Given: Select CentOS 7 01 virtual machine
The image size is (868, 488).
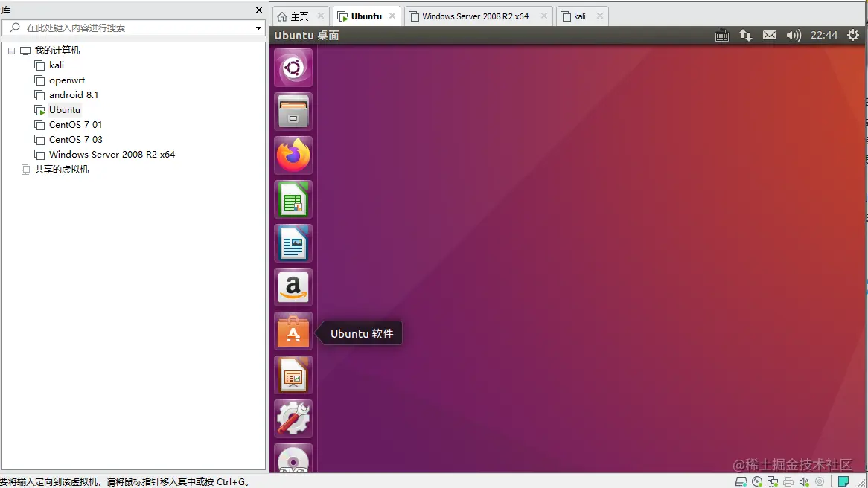Looking at the screenshot, I should click(75, 125).
